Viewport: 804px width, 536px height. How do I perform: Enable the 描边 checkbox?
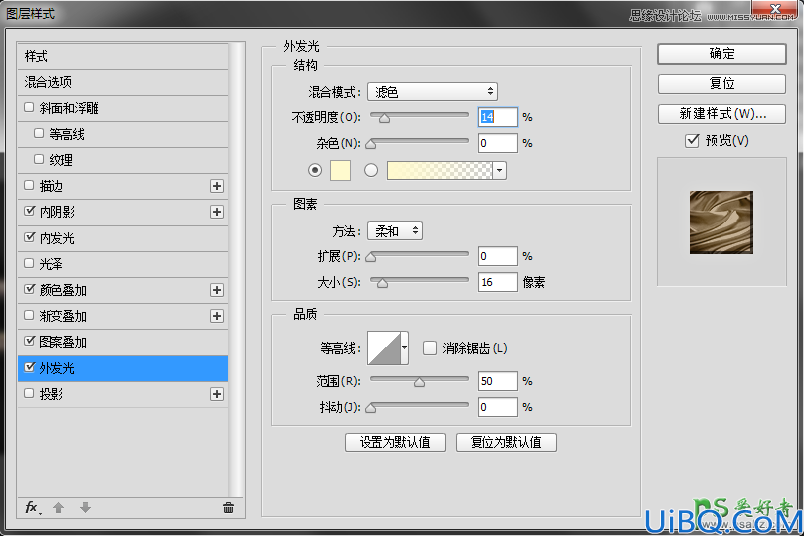click(x=29, y=185)
